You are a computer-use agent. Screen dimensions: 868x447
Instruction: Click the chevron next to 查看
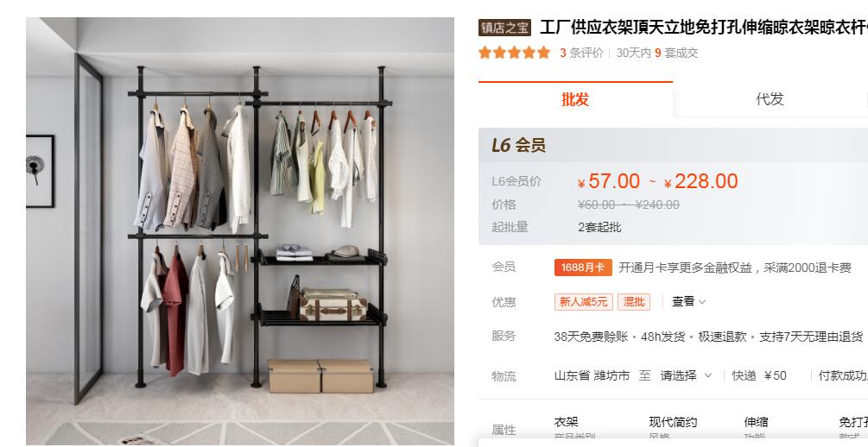702,302
